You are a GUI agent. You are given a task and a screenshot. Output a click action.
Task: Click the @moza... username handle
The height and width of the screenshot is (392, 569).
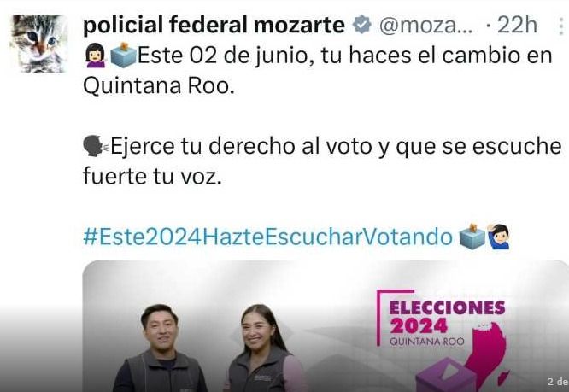tap(426, 26)
